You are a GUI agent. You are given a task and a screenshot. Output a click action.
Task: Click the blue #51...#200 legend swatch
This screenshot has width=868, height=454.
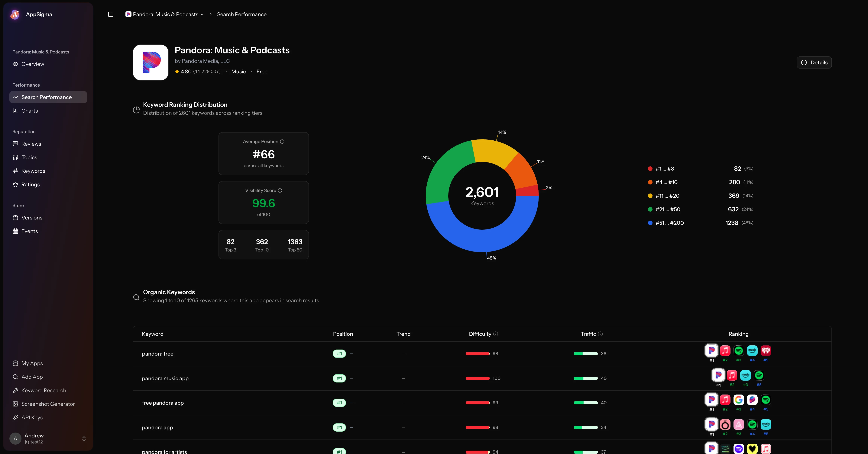pyautogui.click(x=650, y=223)
